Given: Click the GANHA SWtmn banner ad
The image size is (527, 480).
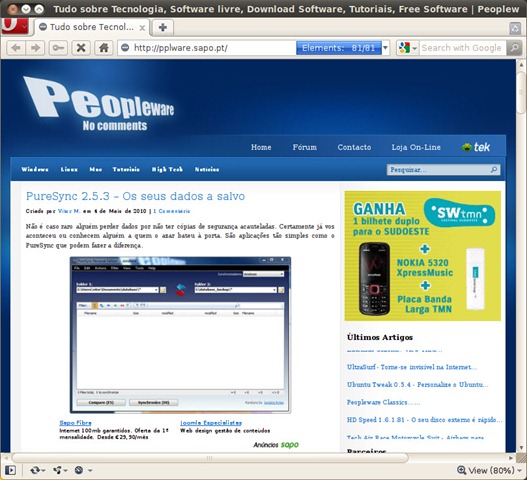Looking at the screenshot, I should point(422,256).
